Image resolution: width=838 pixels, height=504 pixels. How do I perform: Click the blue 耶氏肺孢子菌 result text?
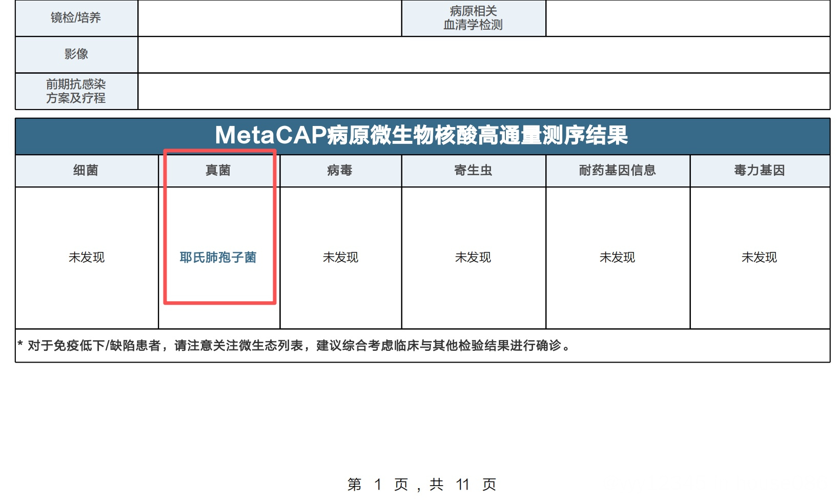tap(218, 257)
